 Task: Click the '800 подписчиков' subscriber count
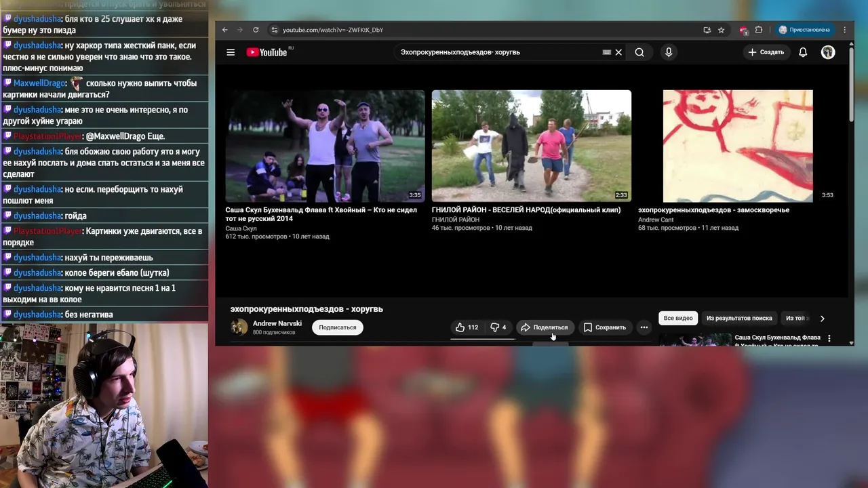(x=274, y=333)
